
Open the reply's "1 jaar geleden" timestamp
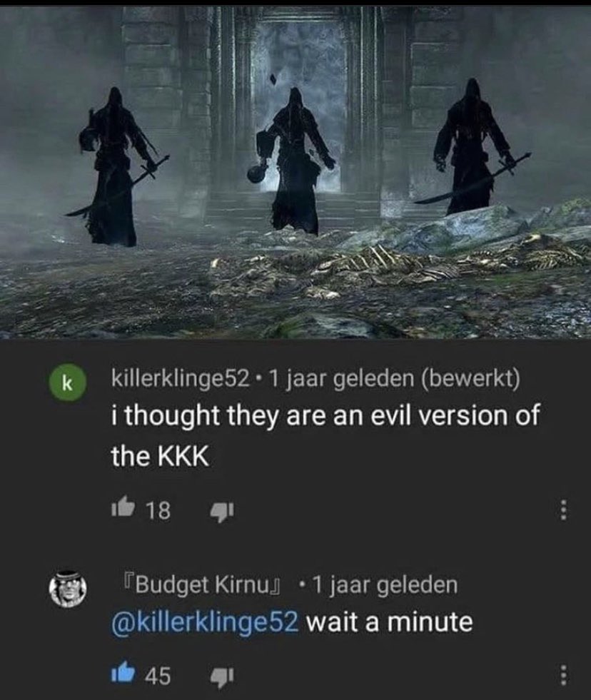[x=385, y=584]
